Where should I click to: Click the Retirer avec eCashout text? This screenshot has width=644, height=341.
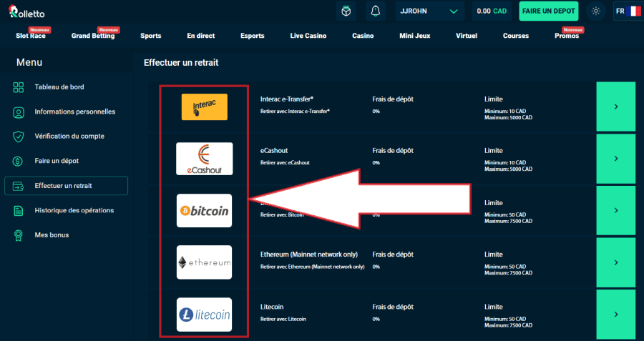tap(285, 162)
